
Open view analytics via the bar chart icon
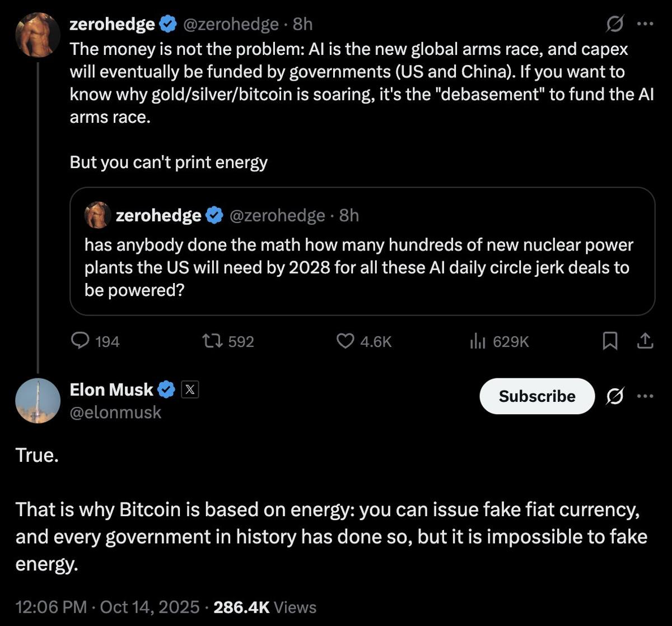478,341
